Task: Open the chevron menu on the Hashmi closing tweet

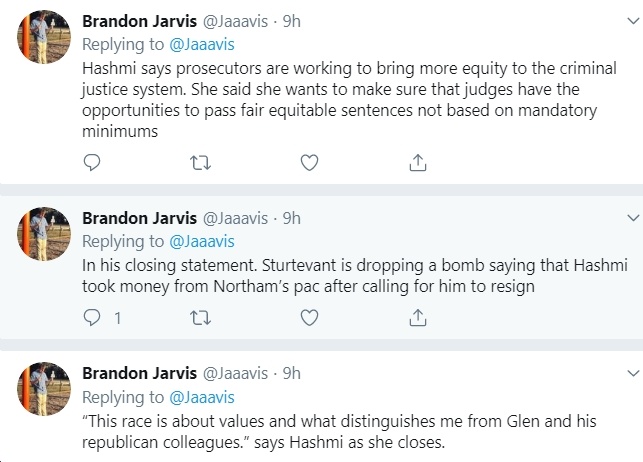Action: point(634,373)
